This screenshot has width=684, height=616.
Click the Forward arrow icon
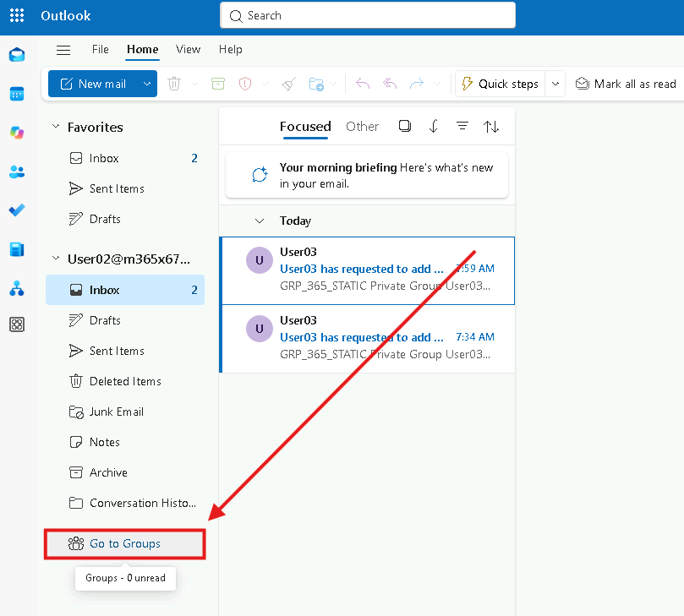click(x=417, y=84)
